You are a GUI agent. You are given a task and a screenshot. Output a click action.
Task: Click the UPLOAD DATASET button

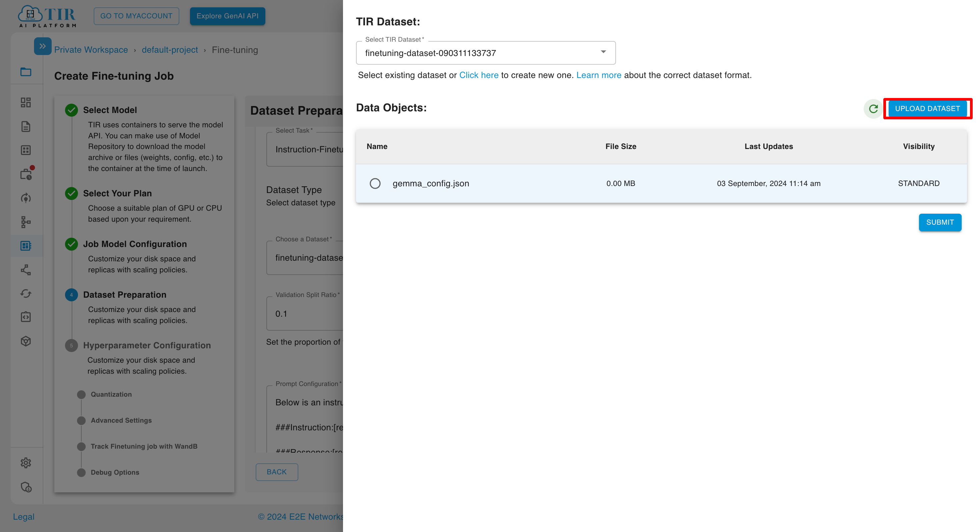927,108
